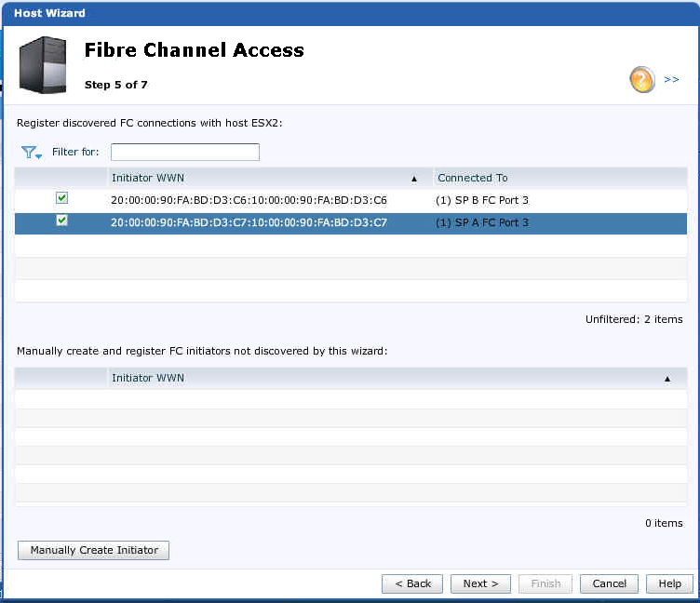Viewport: 700px width, 603px height.
Task: Proceed with the Next button
Action: 480,583
